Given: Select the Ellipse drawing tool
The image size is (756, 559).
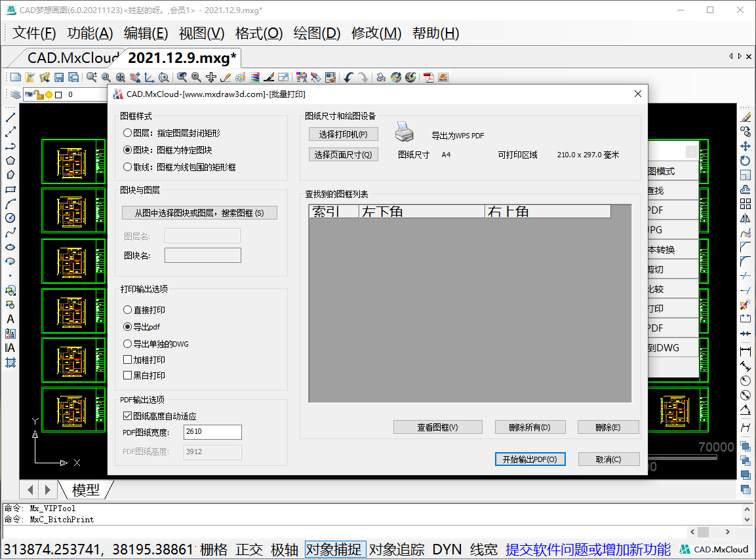Looking at the screenshot, I should point(10,247).
